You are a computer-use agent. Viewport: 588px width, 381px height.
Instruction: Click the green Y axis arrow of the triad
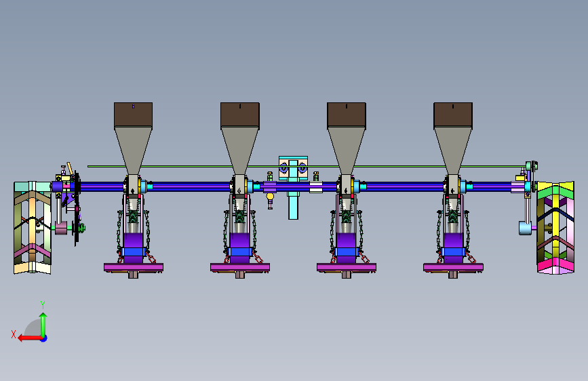coord(43,325)
